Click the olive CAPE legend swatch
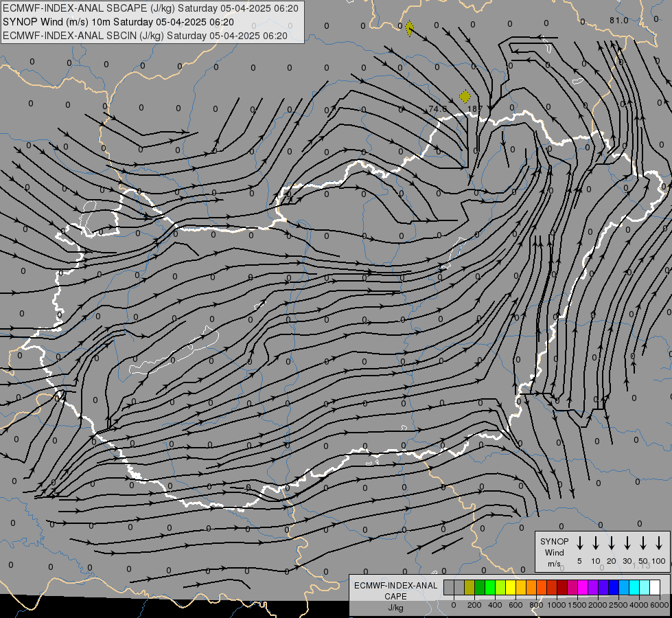The width and height of the screenshot is (672, 618). tap(470, 587)
